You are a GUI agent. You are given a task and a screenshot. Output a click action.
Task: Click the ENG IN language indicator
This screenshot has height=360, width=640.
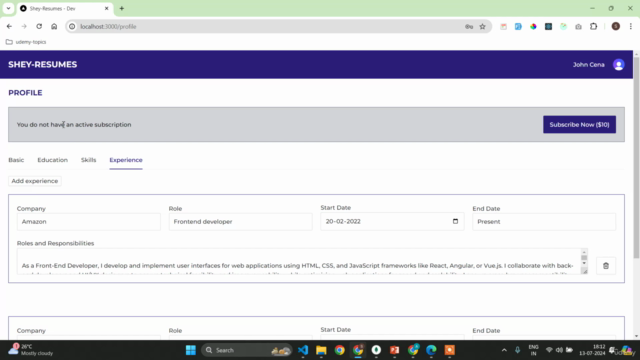point(533,350)
